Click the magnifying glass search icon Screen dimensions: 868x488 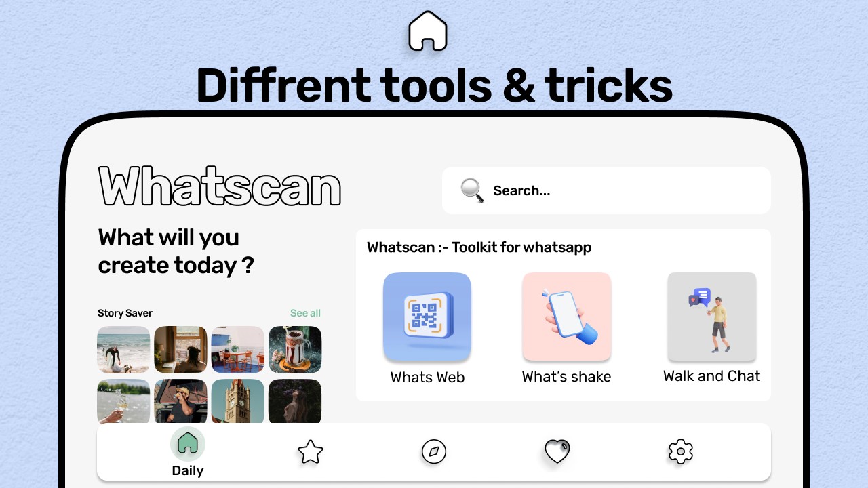(472, 190)
